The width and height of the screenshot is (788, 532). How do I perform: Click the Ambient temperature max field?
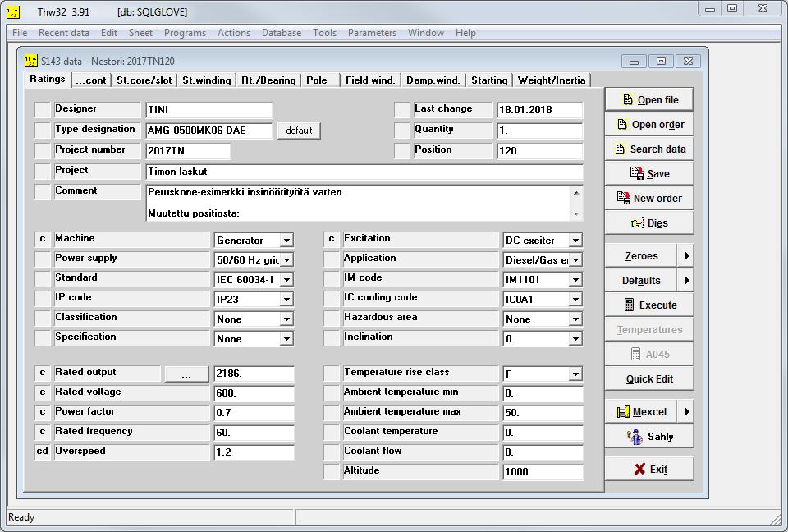pos(543,413)
